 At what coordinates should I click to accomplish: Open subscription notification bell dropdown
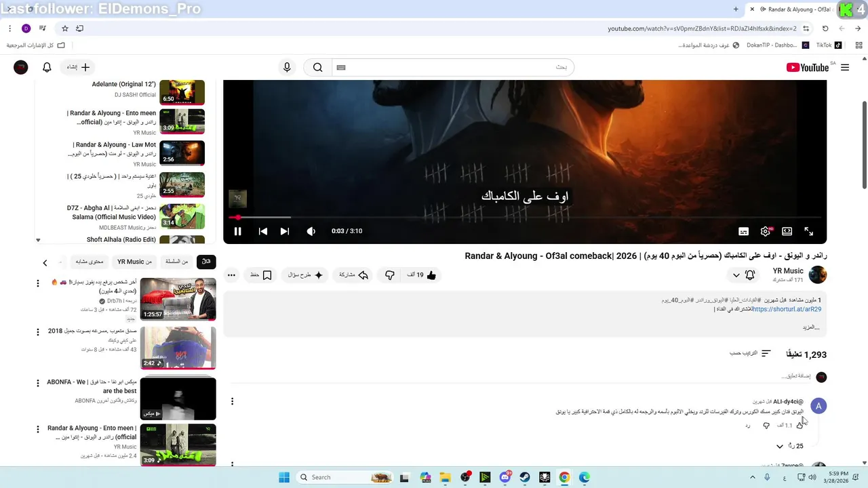coord(743,275)
